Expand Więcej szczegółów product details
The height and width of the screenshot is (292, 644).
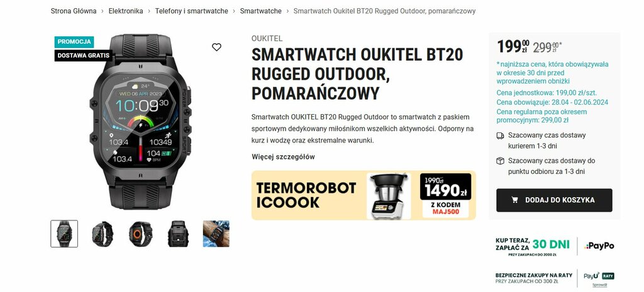[x=283, y=156]
